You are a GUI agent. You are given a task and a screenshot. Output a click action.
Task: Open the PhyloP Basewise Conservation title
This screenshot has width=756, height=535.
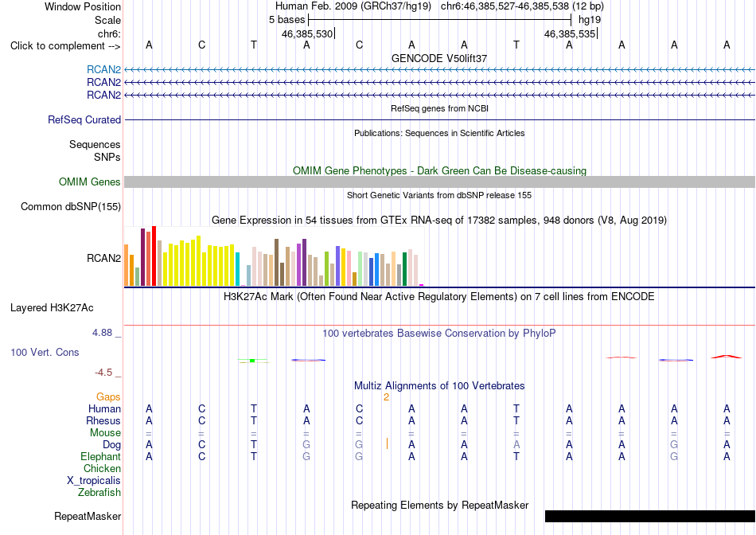pos(439,334)
